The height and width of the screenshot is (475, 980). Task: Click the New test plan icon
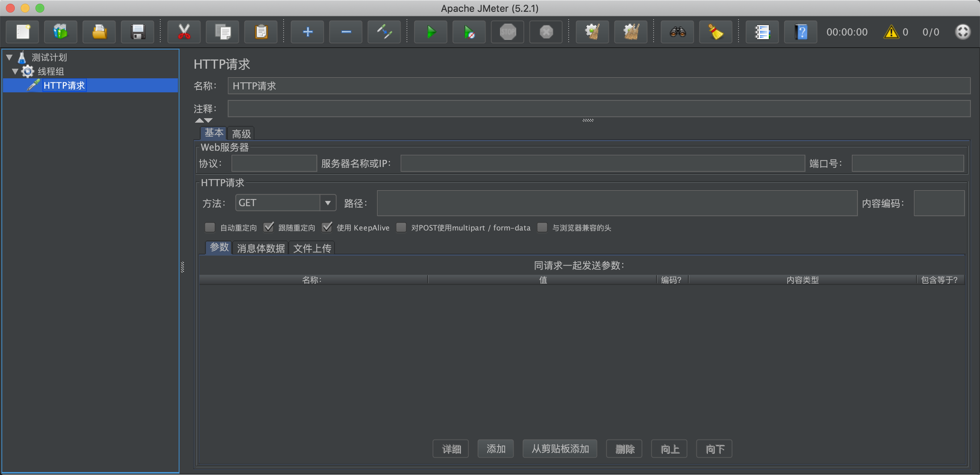click(23, 32)
